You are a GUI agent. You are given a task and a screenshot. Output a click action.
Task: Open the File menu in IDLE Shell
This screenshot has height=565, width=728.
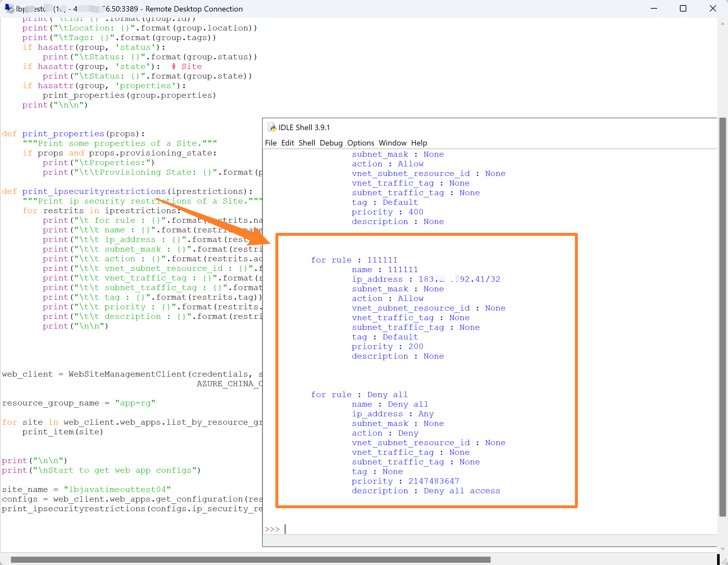click(x=270, y=143)
